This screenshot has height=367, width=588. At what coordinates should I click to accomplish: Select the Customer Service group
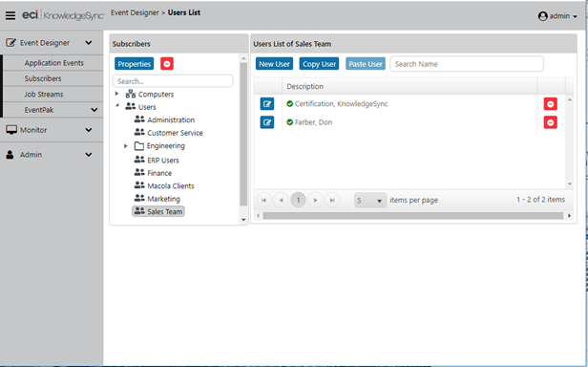175,133
